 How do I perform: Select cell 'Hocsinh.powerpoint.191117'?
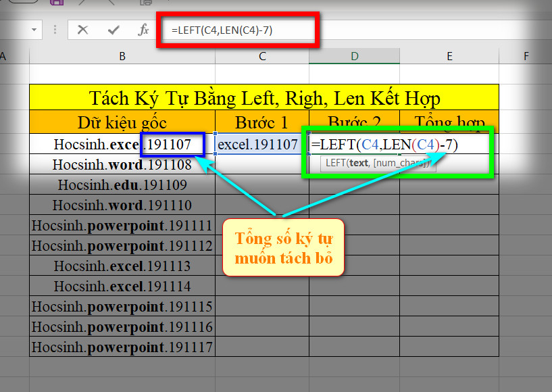pyautogui.click(x=122, y=347)
